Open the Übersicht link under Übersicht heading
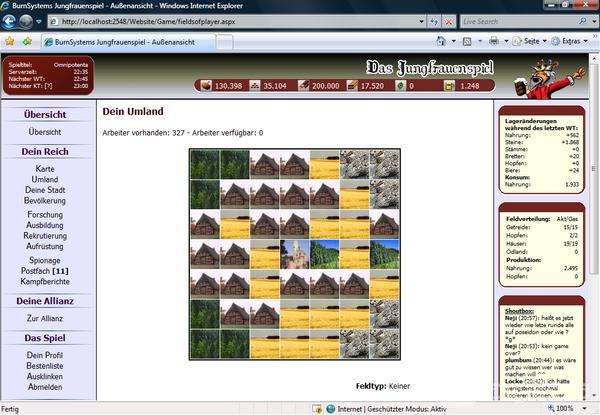600x415 pixels. click(45, 132)
